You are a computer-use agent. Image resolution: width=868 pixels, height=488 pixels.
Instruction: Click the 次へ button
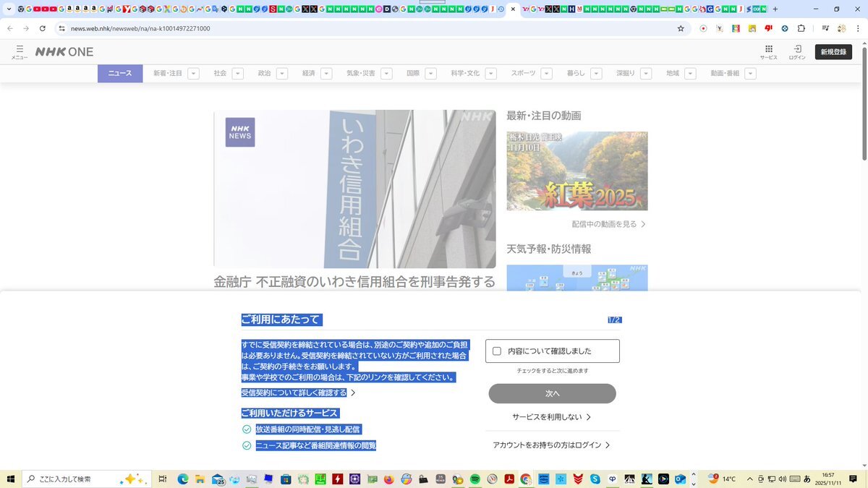pyautogui.click(x=552, y=393)
